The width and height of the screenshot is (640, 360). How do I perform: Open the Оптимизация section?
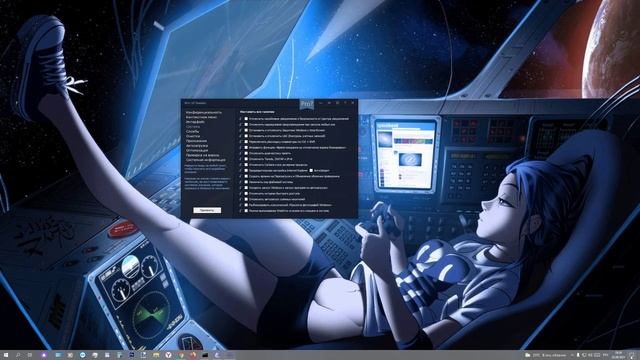coord(197,150)
